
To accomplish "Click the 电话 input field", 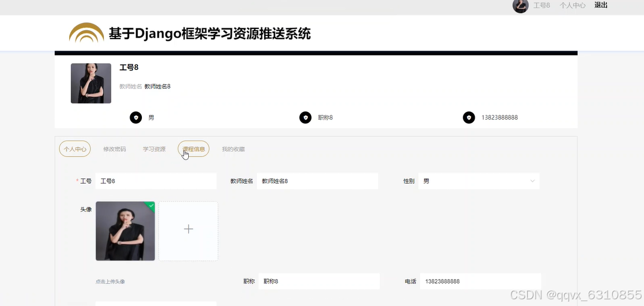I will coord(480,281).
